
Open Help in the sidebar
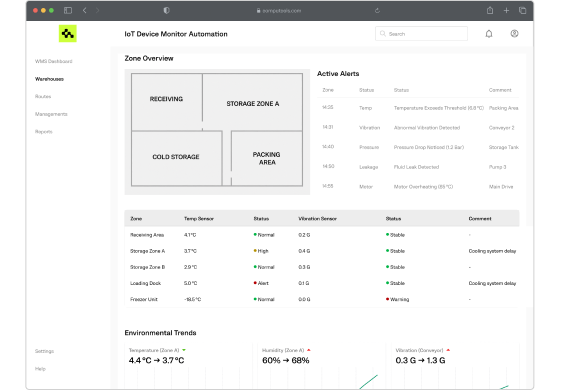point(40,369)
